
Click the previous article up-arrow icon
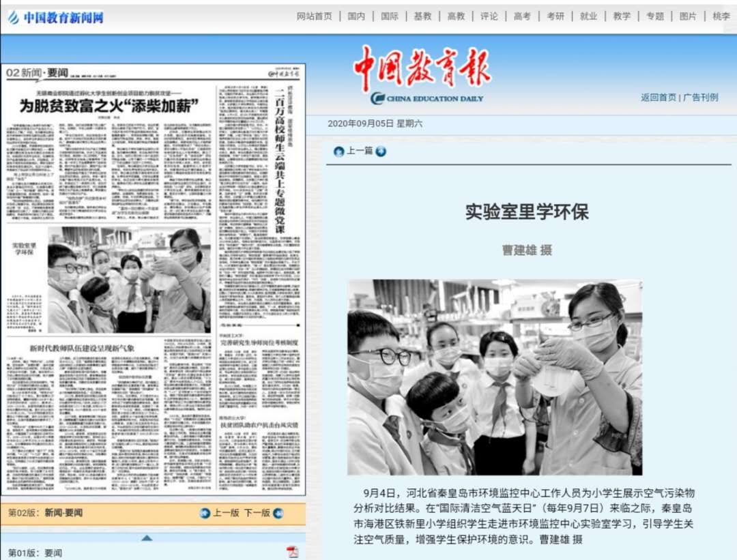[338, 151]
